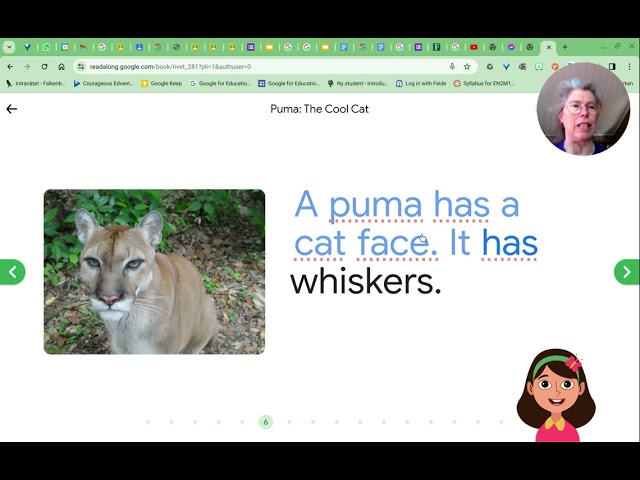The image size is (640, 480).
Task: Jump to the last page dot
Action: (502, 422)
